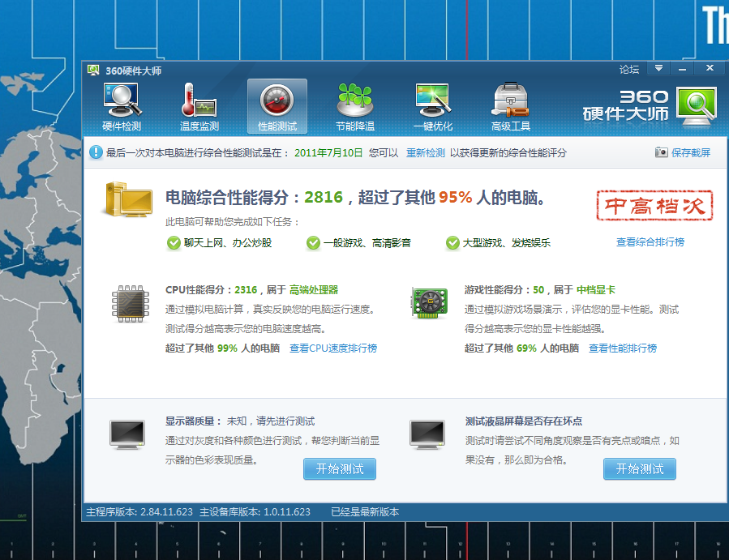Click the 99% CPU percentile value
Screen dimensions: 729x560
point(227,348)
